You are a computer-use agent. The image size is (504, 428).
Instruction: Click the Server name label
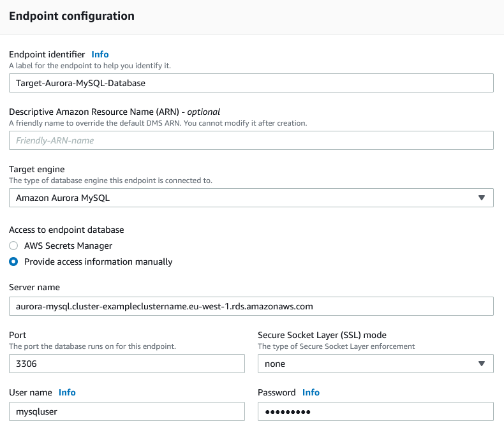[34, 287]
